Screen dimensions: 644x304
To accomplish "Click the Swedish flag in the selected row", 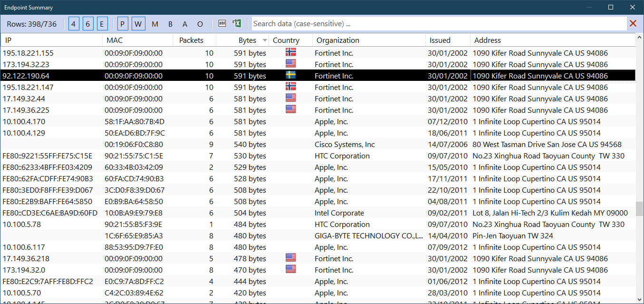I will coord(290,76).
